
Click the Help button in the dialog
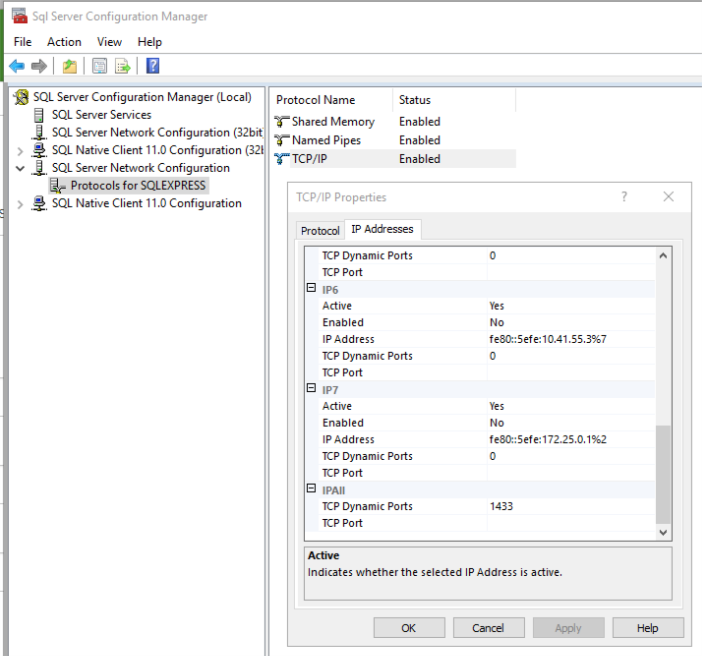[x=648, y=628]
